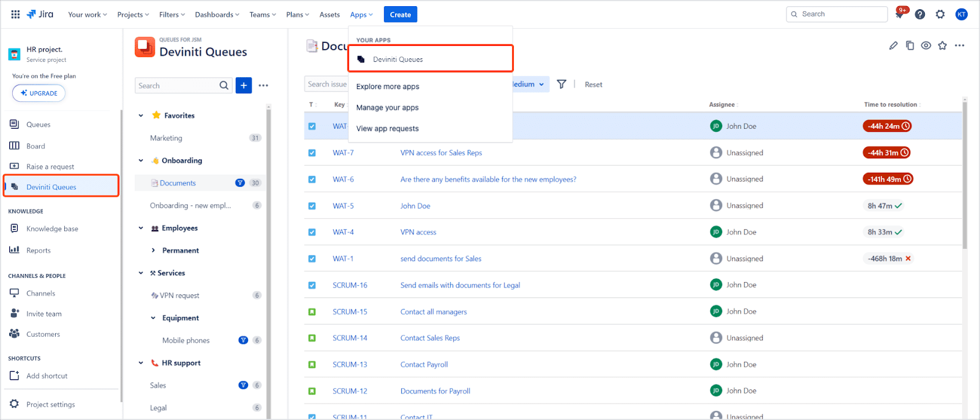This screenshot has height=420, width=980.
Task: Open the more actions ellipsis at top right
Action: coord(959,45)
